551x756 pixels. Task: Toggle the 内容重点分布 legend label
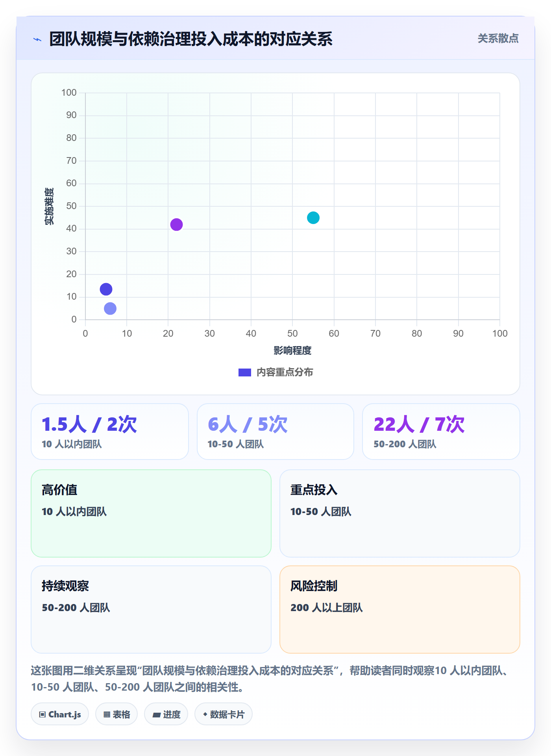[x=285, y=372]
